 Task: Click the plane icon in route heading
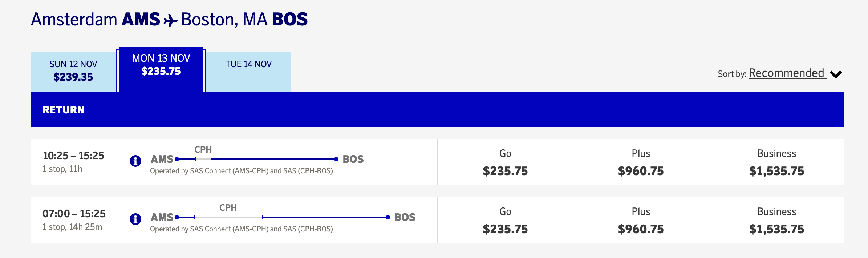click(x=170, y=20)
